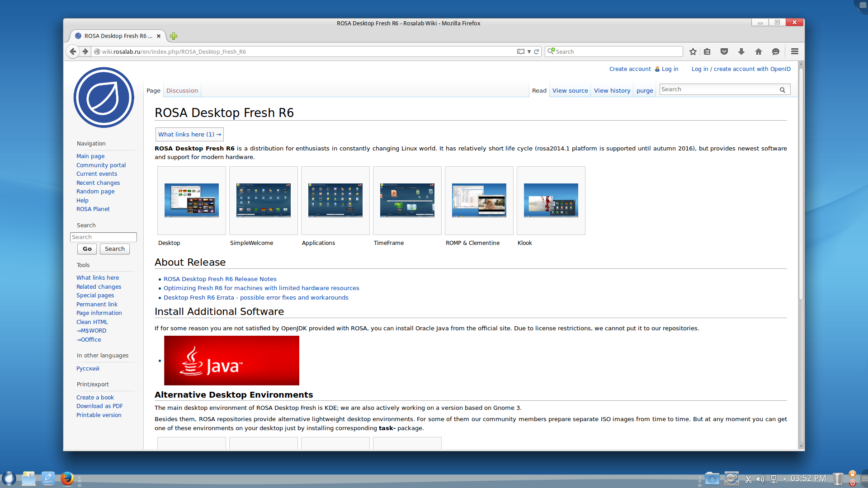Open the volume speaker tray icon
Viewport: 868px width, 488px height.
(x=760, y=479)
